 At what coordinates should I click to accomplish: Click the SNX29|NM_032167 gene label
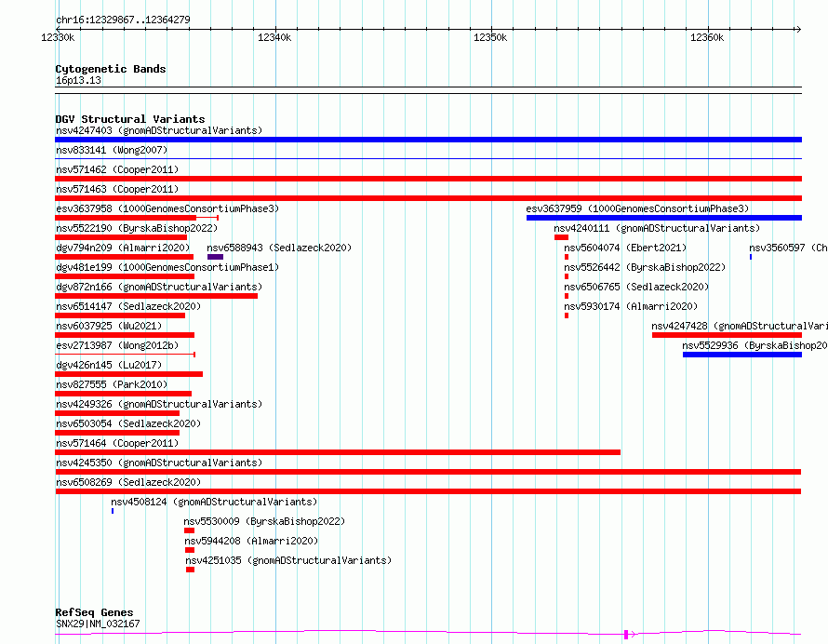point(98,624)
